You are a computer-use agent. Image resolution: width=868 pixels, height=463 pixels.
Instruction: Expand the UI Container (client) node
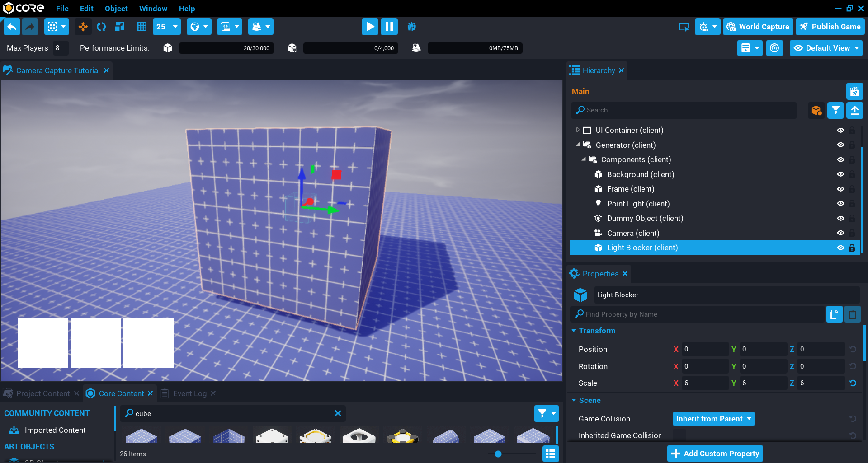(x=577, y=130)
